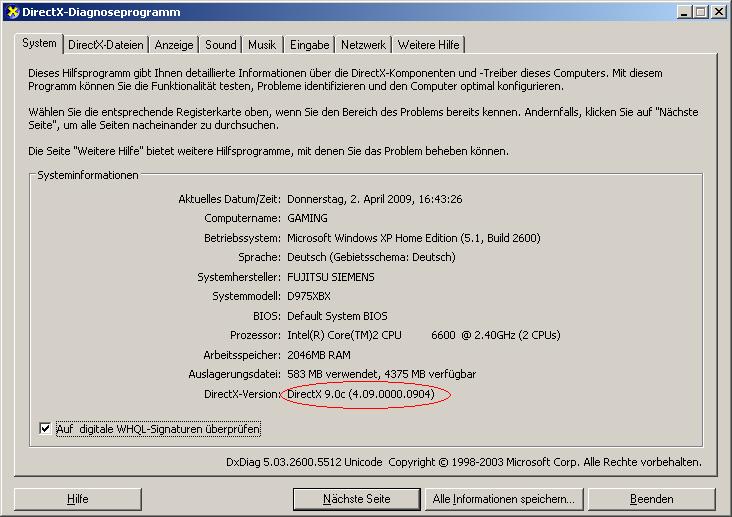Click the 'Betriebssystem:' label
The height and width of the screenshot is (517, 732).
pos(242,238)
